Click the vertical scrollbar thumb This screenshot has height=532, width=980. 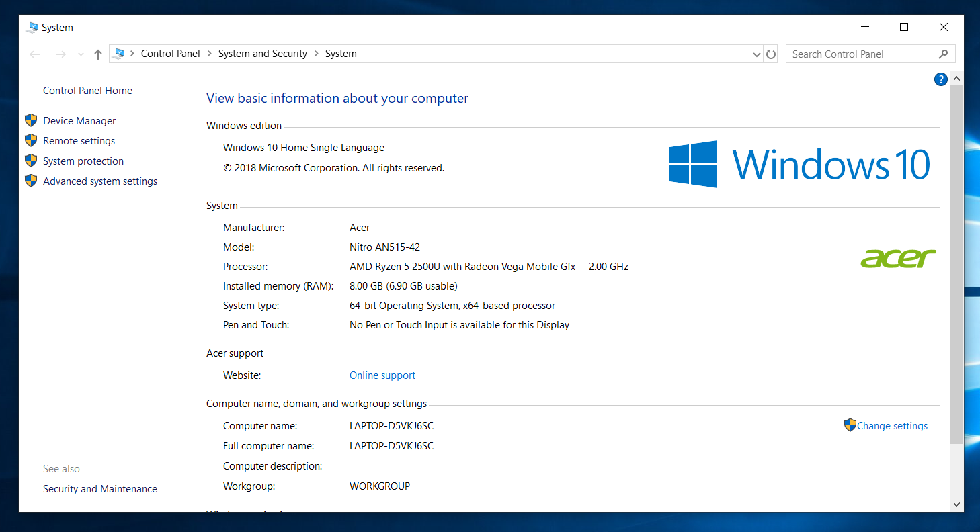957,264
